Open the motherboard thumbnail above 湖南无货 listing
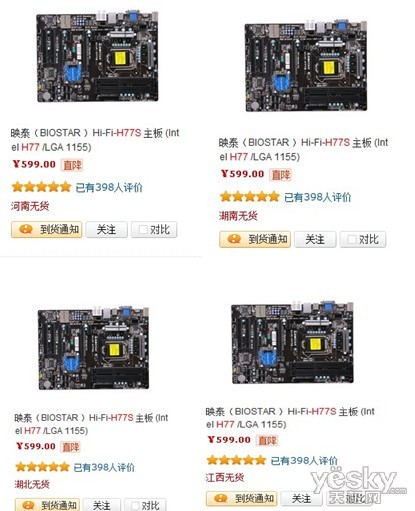 306,66
